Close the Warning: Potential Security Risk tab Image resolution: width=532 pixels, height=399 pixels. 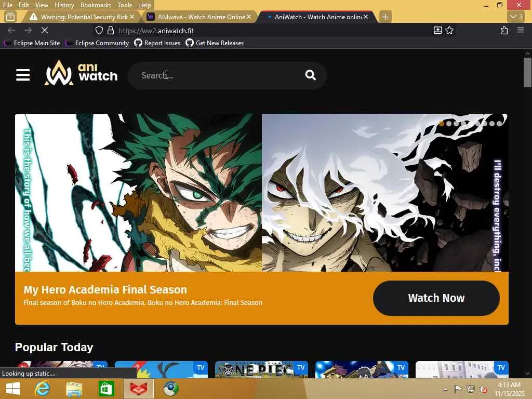pyautogui.click(x=132, y=17)
